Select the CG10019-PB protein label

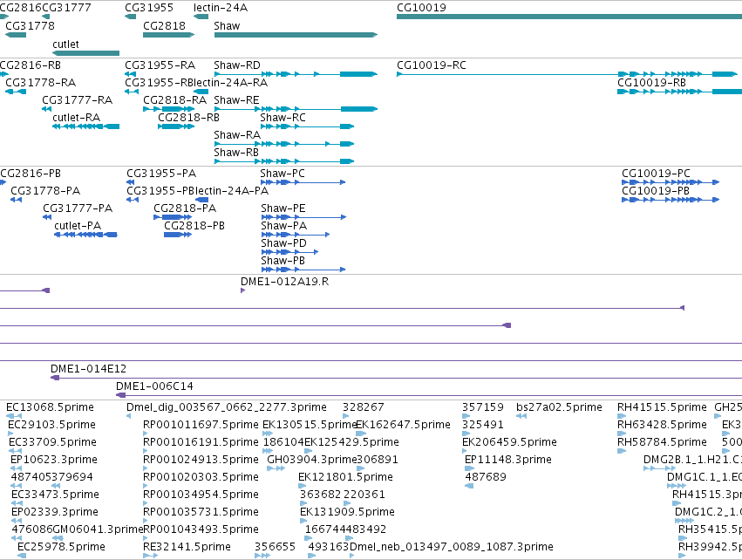656,191
